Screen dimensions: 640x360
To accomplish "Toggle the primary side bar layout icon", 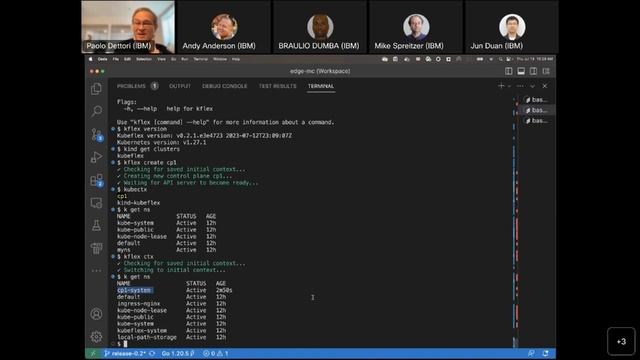I will [509, 71].
